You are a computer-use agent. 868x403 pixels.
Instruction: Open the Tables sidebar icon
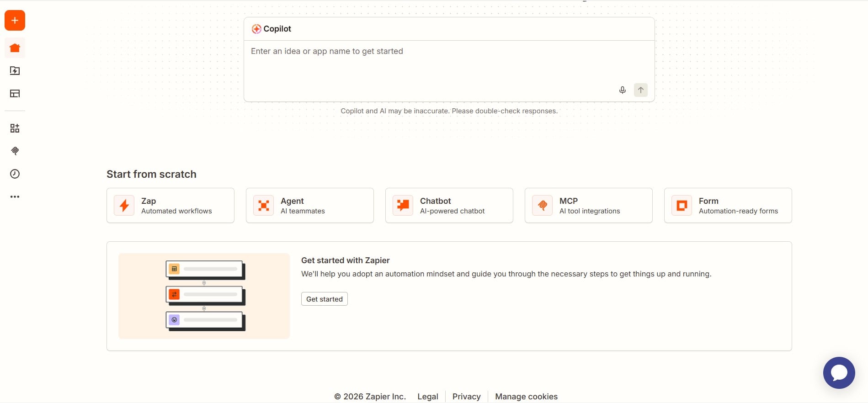coord(15,94)
